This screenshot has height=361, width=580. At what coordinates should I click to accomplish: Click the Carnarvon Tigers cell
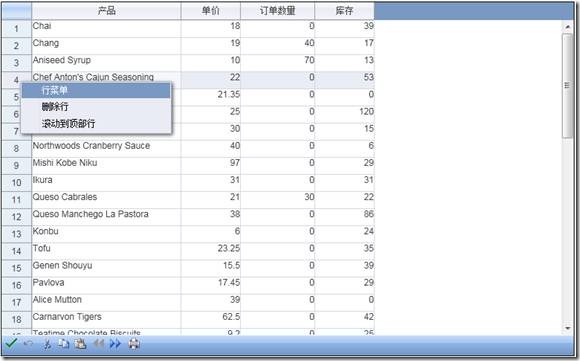[107, 320]
